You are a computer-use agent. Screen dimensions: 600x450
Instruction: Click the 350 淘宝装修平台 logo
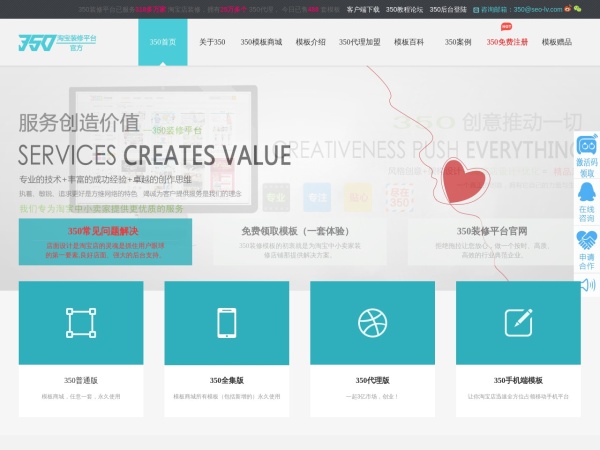point(57,42)
